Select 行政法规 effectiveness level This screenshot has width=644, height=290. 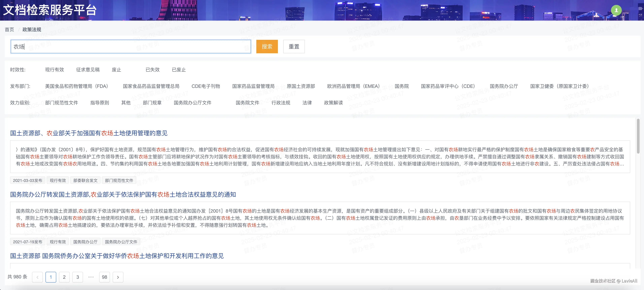[x=281, y=103]
